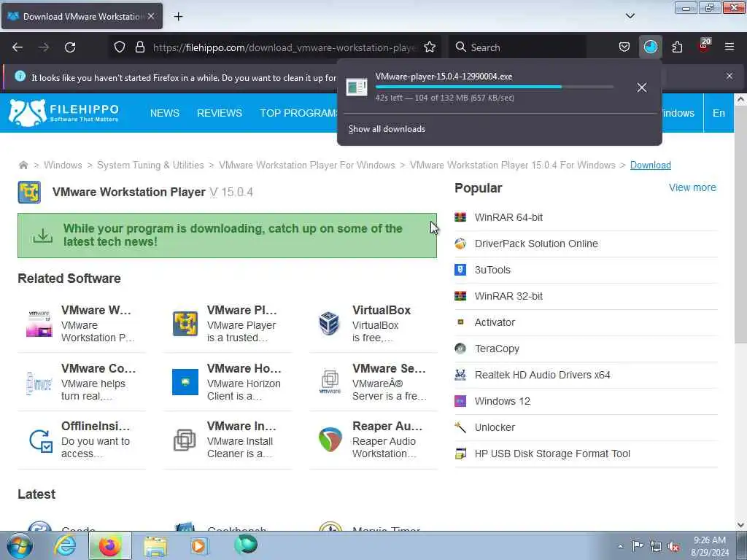The height and width of the screenshot is (560, 747).
Task: Click the page vertical scrollbar thumb
Action: 740,224
